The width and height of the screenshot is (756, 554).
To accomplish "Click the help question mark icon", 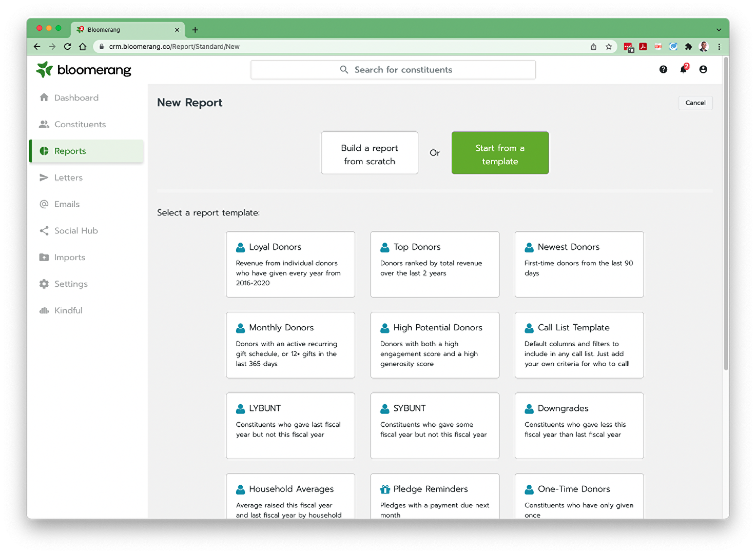I will click(x=663, y=69).
